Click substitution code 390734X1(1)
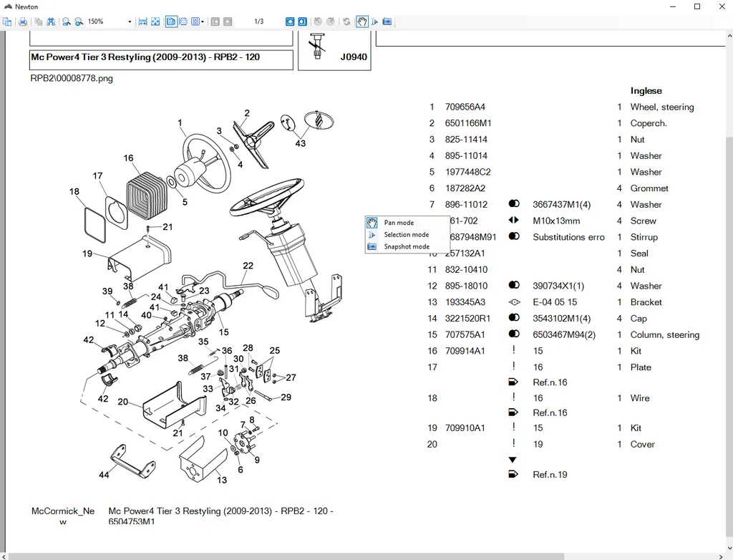 [558, 286]
